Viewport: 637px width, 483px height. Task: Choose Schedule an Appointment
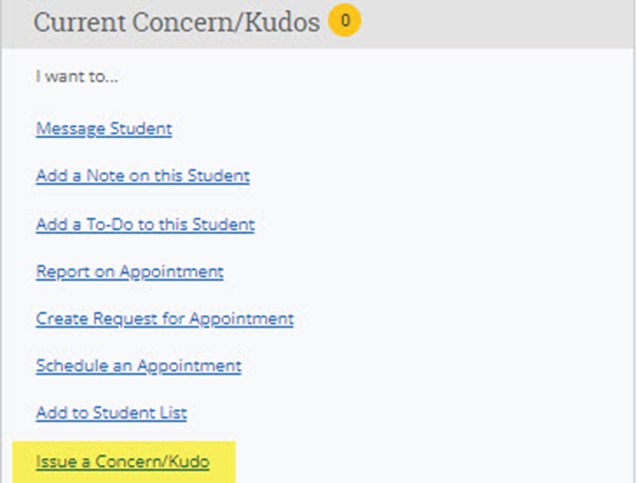pos(139,366)
